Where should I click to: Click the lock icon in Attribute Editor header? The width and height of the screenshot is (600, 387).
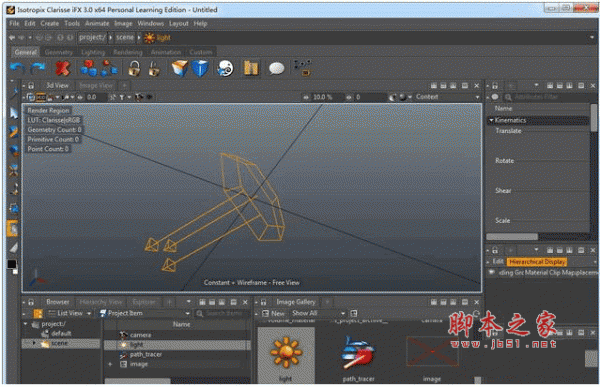click(x=495, y=86)
